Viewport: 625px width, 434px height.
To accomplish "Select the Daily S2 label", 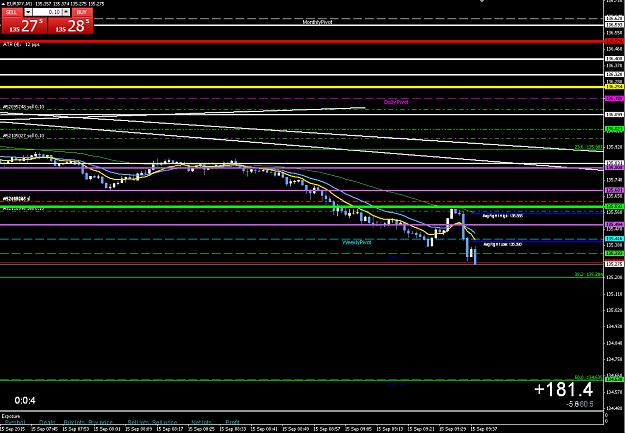I will 396,383.
